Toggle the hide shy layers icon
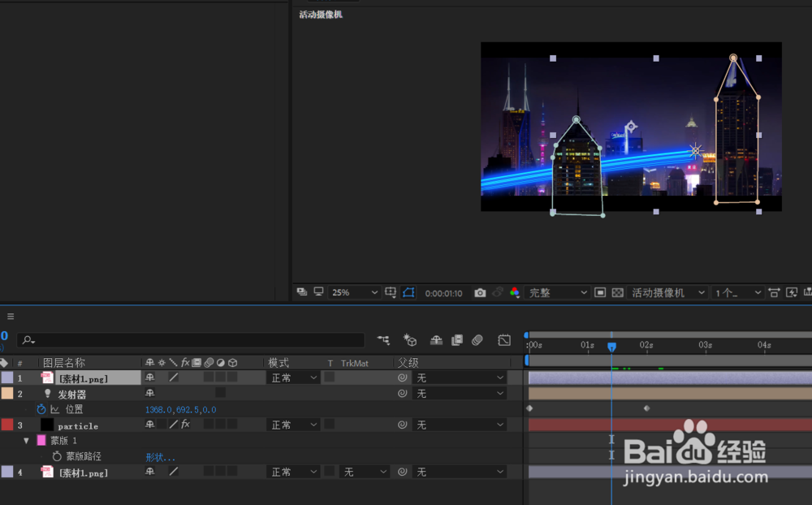This screenshot has height=505, width=812. coord(436,339)
